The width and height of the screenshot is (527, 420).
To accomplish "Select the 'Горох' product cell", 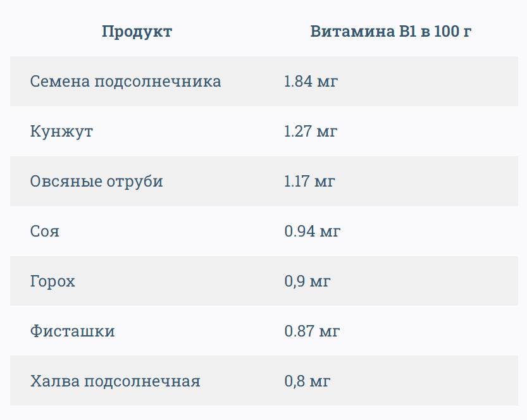I will [x=53, y=281].
